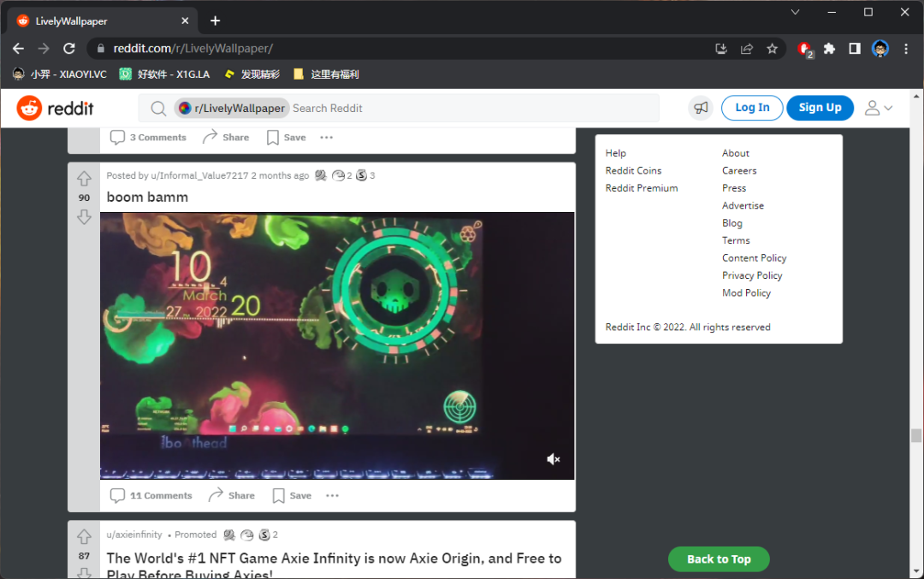Viewport: 924px width, 579px height.
Task: Open more options on boom bamm post
Action: (x=332, y=495)
